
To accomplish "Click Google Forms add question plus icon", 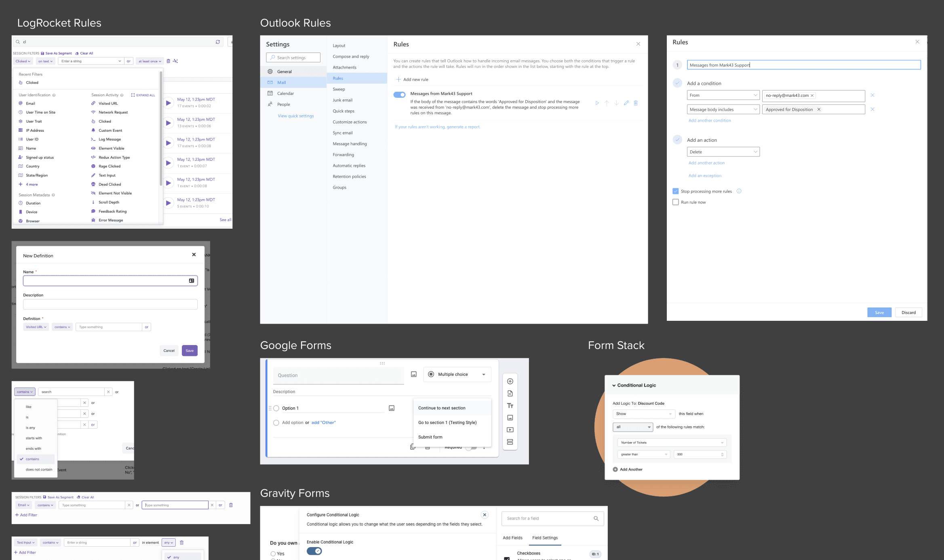I will pos(510,381).
